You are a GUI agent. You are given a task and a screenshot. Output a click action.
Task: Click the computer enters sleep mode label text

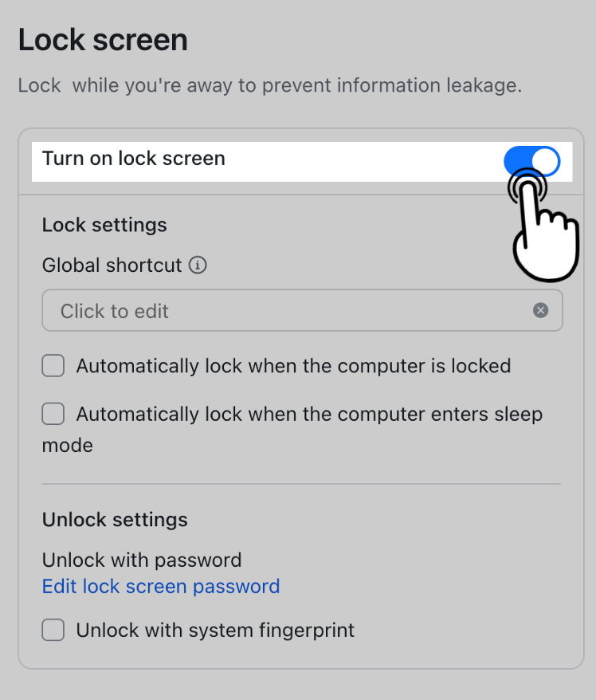click(292, 430)
